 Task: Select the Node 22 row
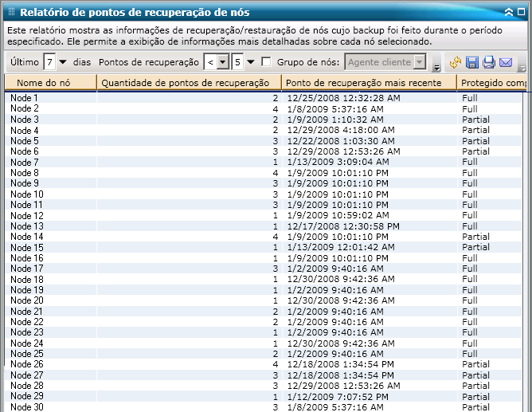click(x=264, y=322)
